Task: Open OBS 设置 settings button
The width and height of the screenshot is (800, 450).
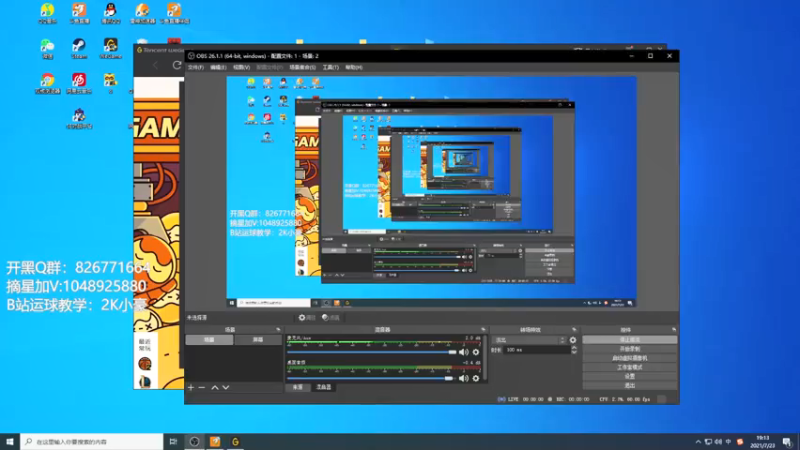Action: (630, 377)
